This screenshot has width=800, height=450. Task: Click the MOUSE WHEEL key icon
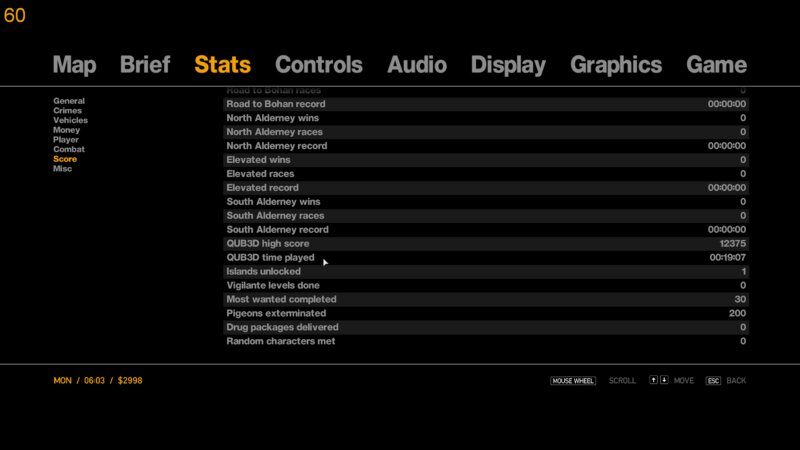tap(573, 381)
